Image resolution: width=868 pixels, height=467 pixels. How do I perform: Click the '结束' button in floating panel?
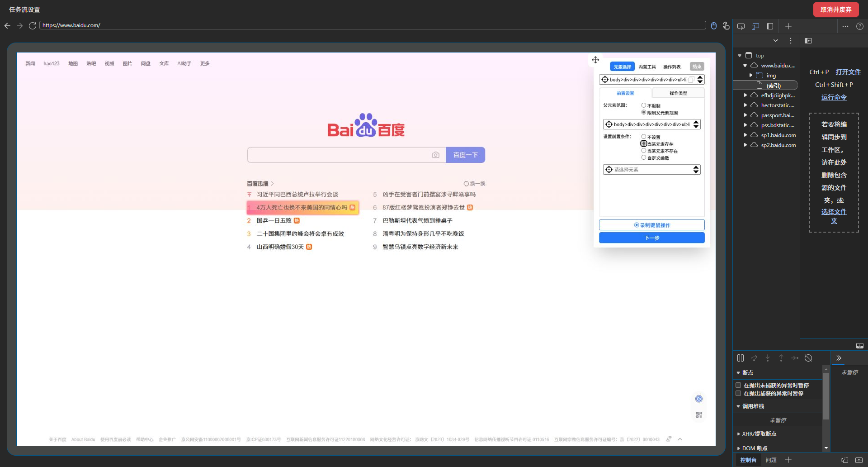[x=697, y=67]
